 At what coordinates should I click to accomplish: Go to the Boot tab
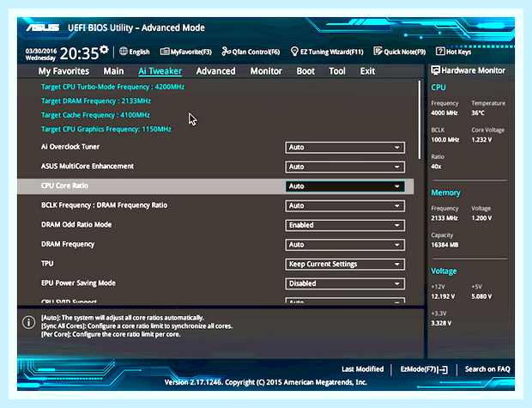(x=305, y=71)
